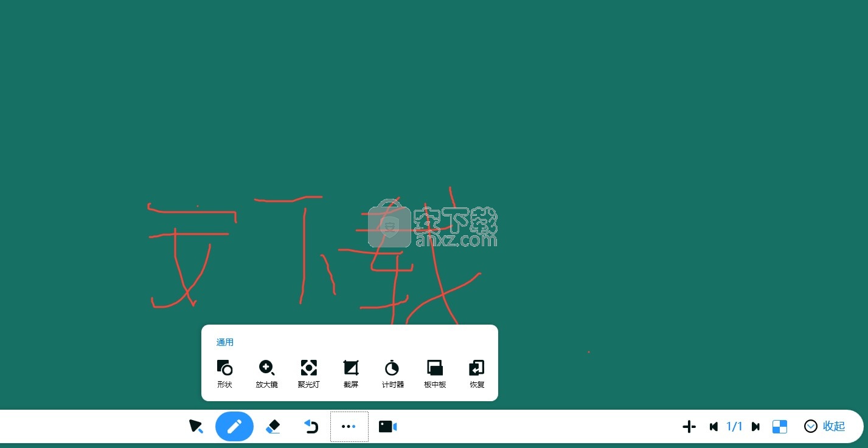Collapse the toolbar with 收起
The image size is (868, 448).
[x=825, y=426]
